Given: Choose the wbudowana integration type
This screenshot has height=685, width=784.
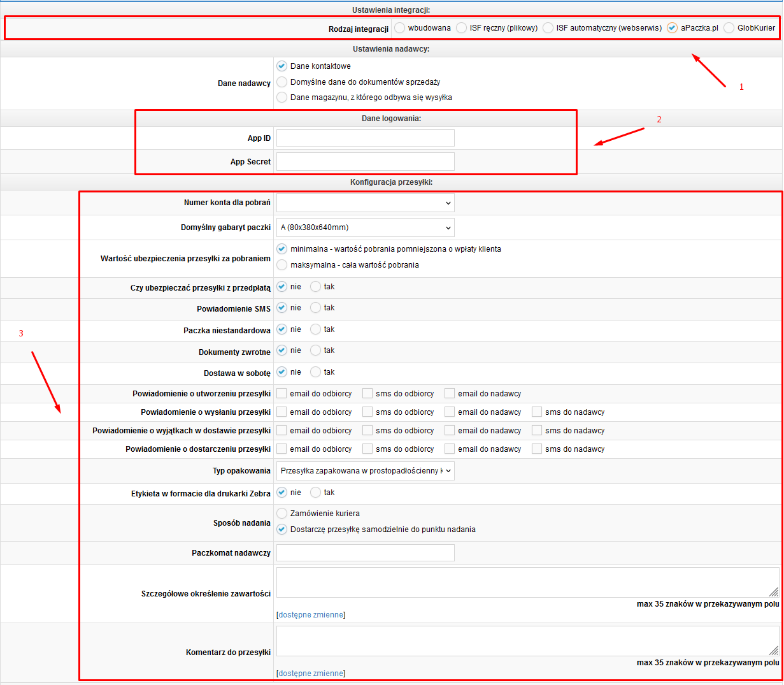Looking at the screenshot, I should 399,28.
